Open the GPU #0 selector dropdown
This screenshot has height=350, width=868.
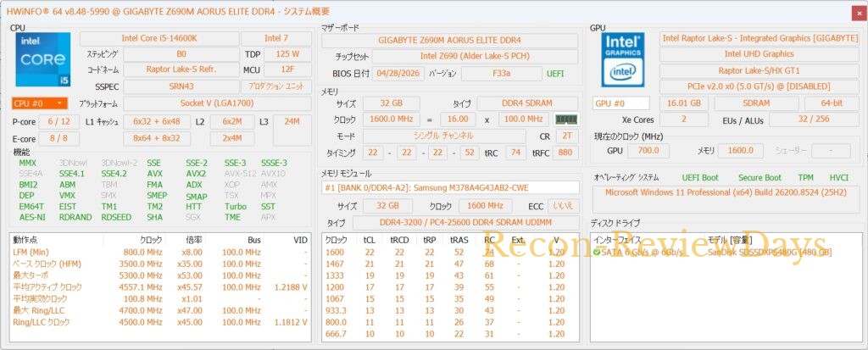[621, 103]
